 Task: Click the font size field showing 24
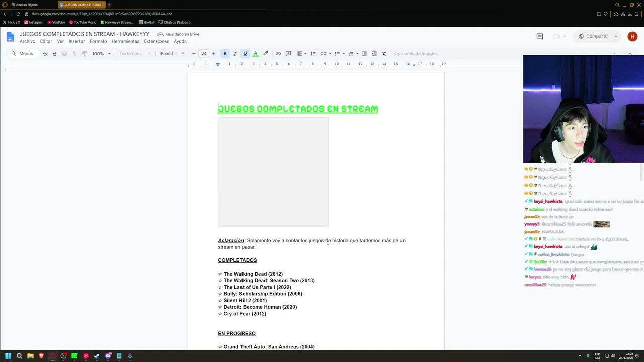204,54
